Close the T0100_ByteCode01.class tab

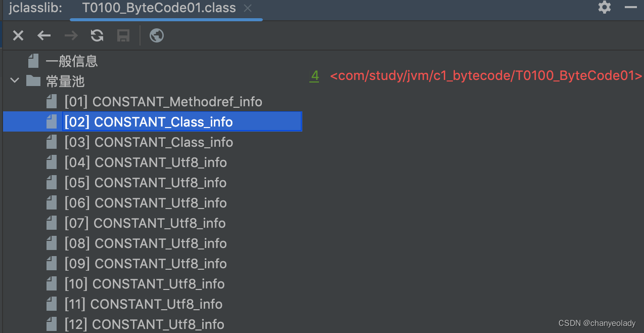click(x=247, y=8)
